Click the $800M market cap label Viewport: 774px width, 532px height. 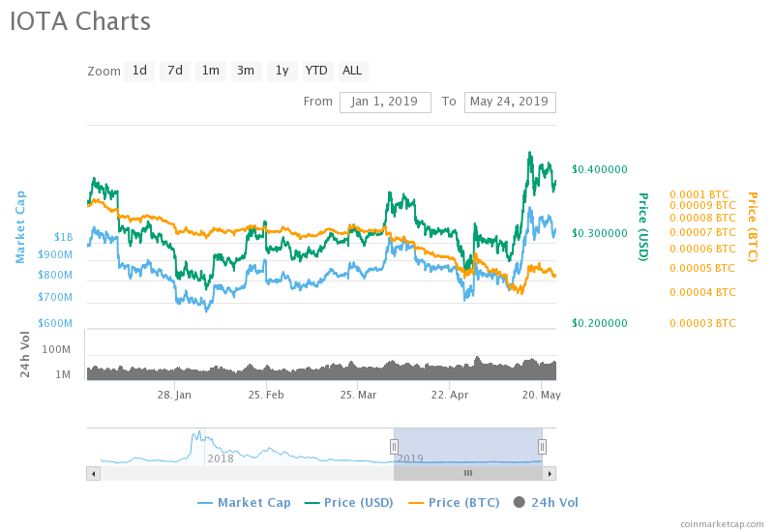(x=55, y=275)
